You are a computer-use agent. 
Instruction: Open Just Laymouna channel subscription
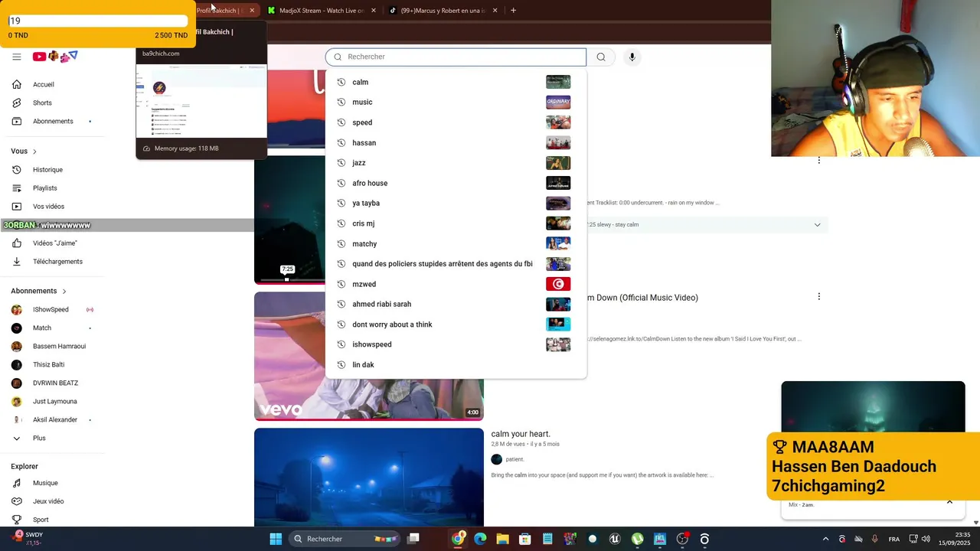coord(54,402)
